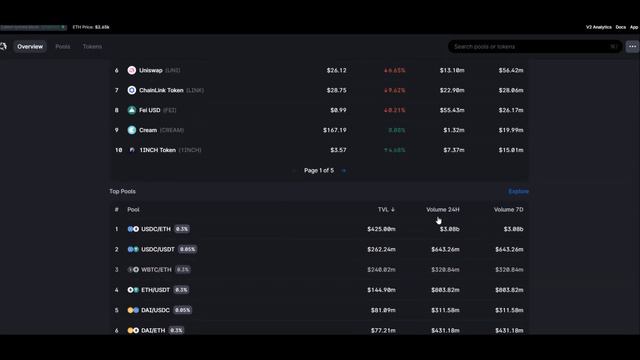
Task: Switch to the Overview tab
Action: pyautogui.click(x=30, y=47)
